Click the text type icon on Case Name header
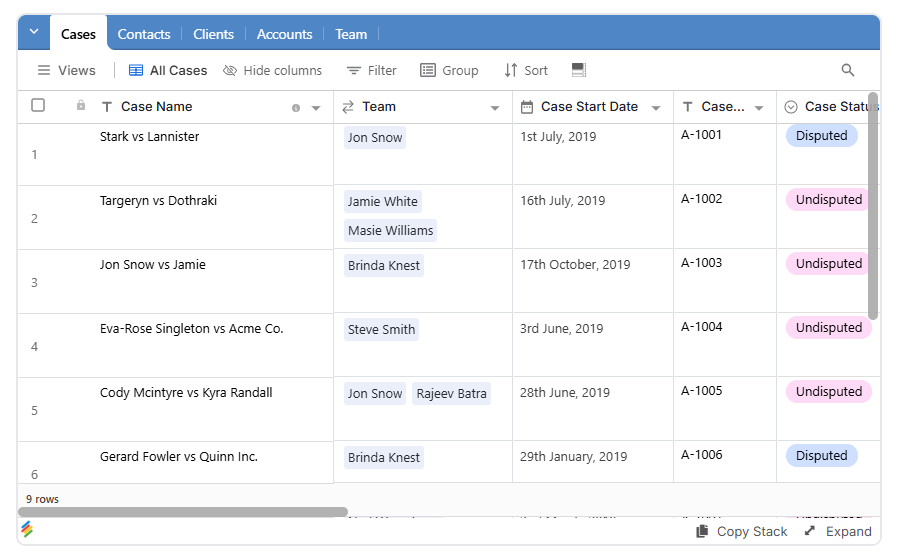Image resolution: width=902 pixels, height=560 pixels. (x=106, y=106)
